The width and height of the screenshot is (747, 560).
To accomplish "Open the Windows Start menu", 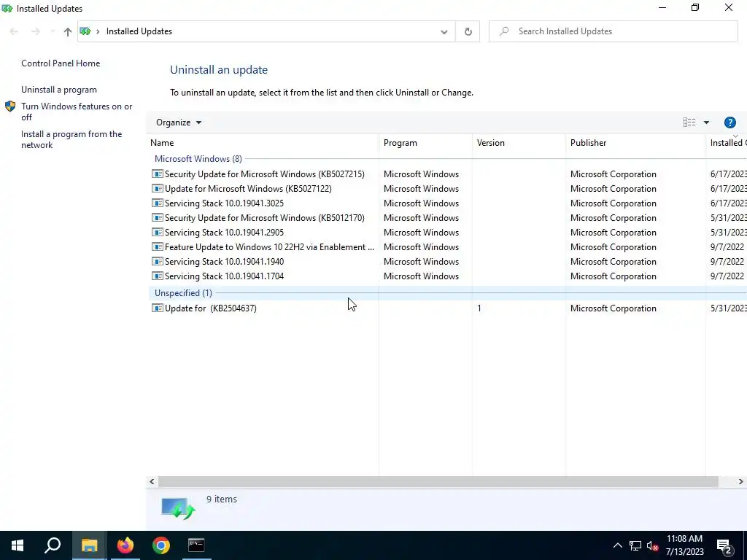I will pyautogui.click(x=18, y=545).
